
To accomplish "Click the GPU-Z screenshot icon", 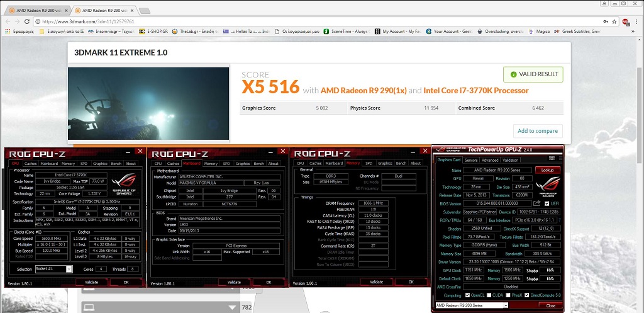I will click(x=551, y=158).
